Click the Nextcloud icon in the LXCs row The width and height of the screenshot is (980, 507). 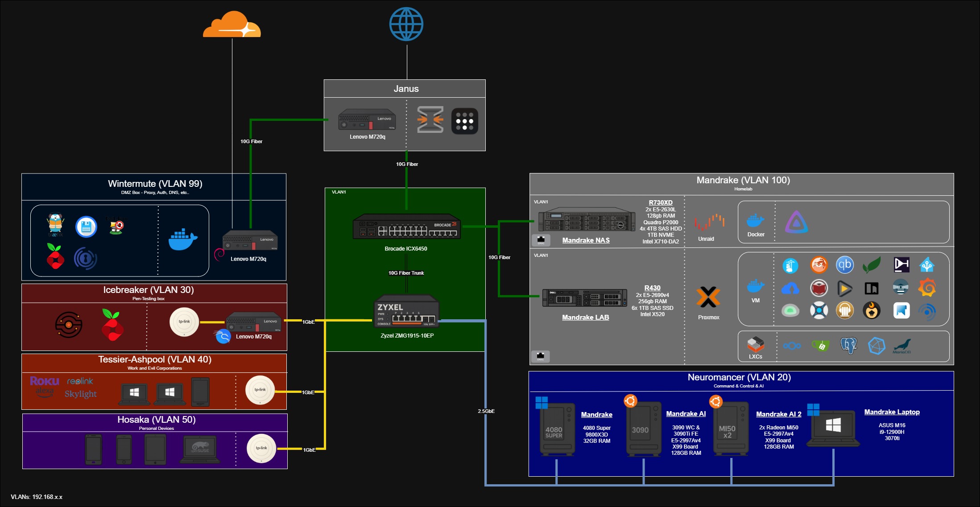[792, 346]
